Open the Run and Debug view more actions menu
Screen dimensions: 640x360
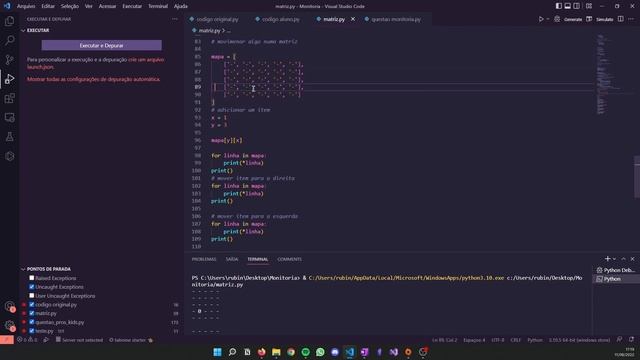coord(175,19)
